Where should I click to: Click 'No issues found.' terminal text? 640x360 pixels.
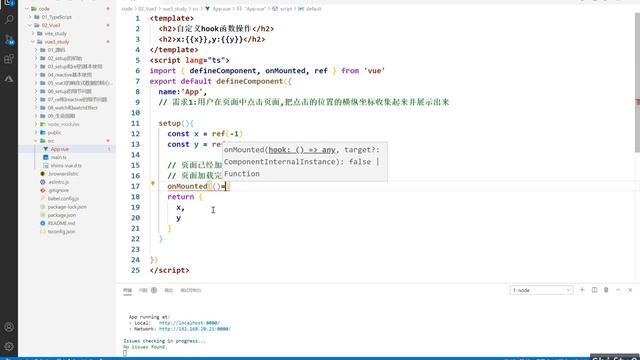click(145, 347)
